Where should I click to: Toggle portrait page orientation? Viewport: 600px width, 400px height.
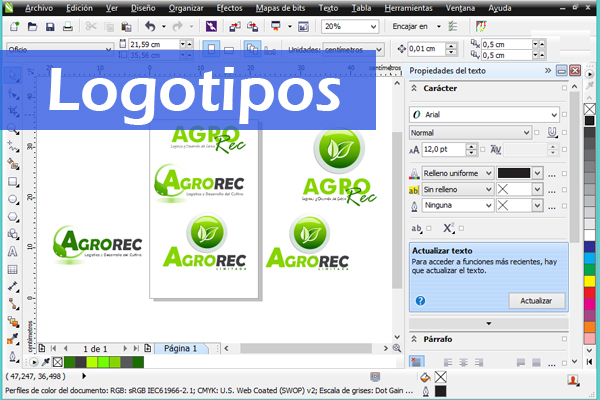point(211,49)
